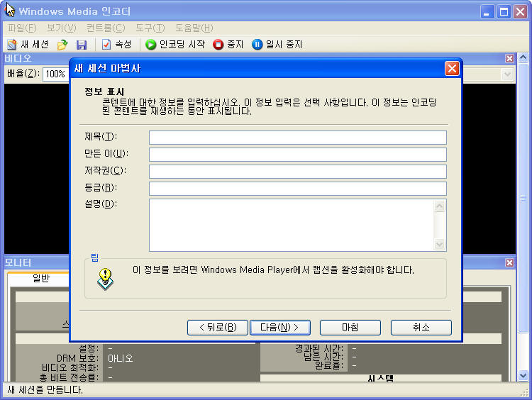Stop encoding with the red stop icon
This screenshot has width=532, height=400.
(x=218, y=45)
